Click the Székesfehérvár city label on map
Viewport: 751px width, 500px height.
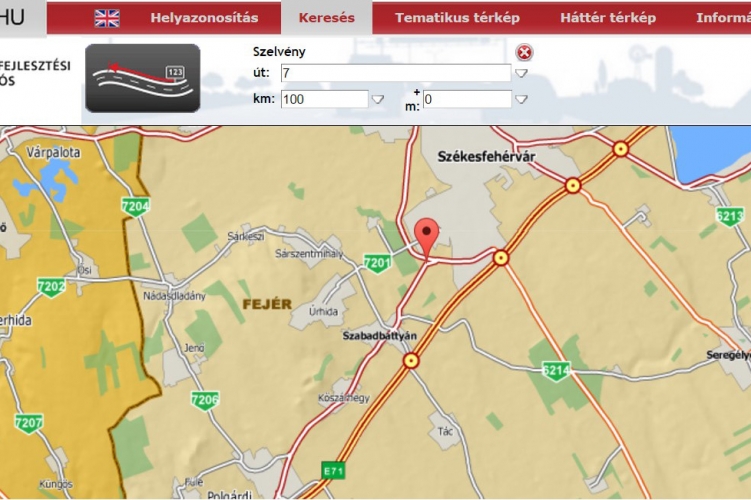[487, 156]
